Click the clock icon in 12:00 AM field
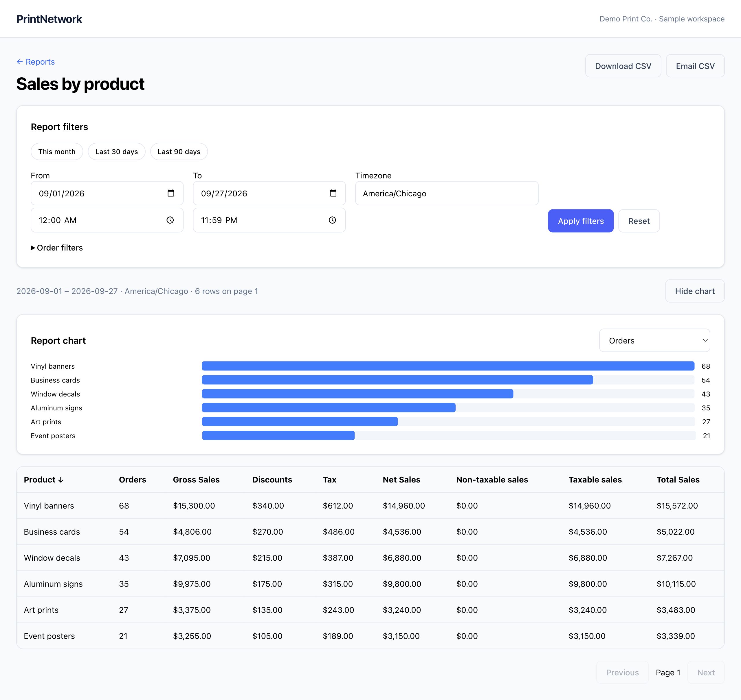 point(170,220)
